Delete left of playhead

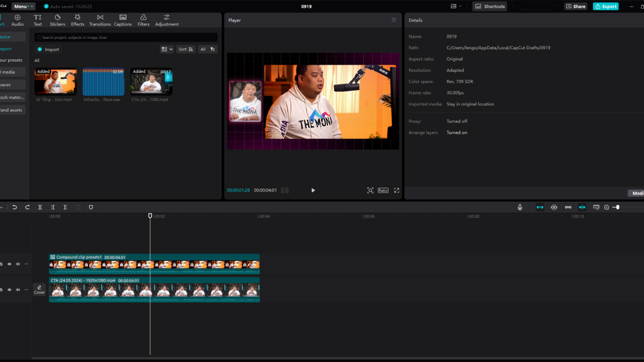point(53,207)
